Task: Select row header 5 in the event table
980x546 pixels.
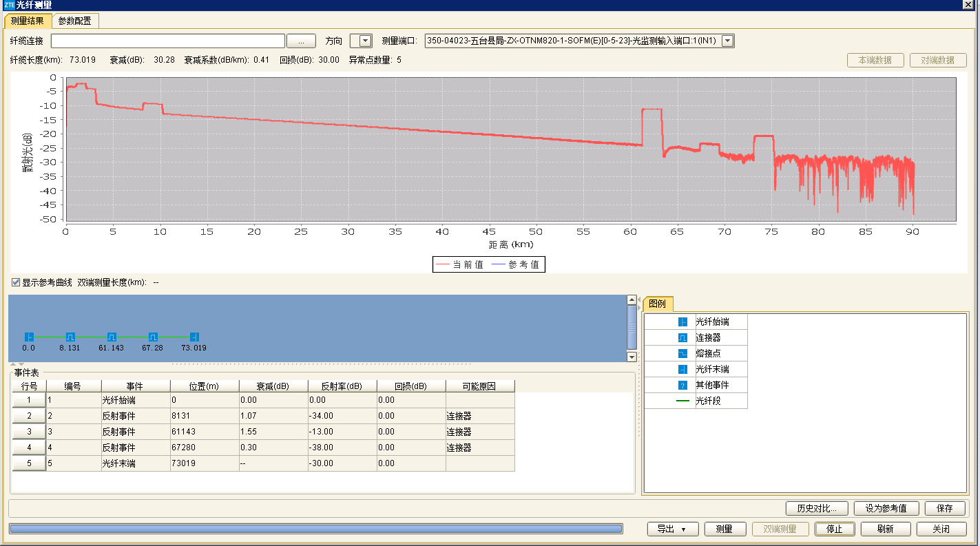Action: (29, 463)
